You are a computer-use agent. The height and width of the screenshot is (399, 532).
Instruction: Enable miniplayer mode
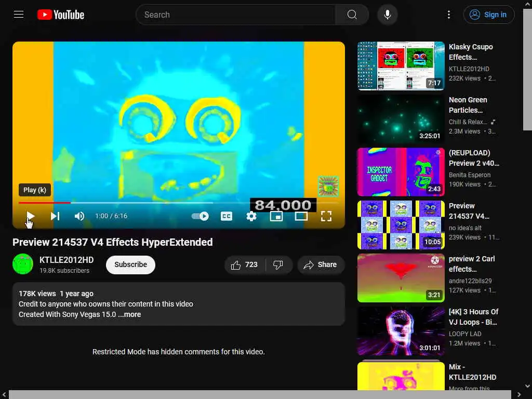276,216
